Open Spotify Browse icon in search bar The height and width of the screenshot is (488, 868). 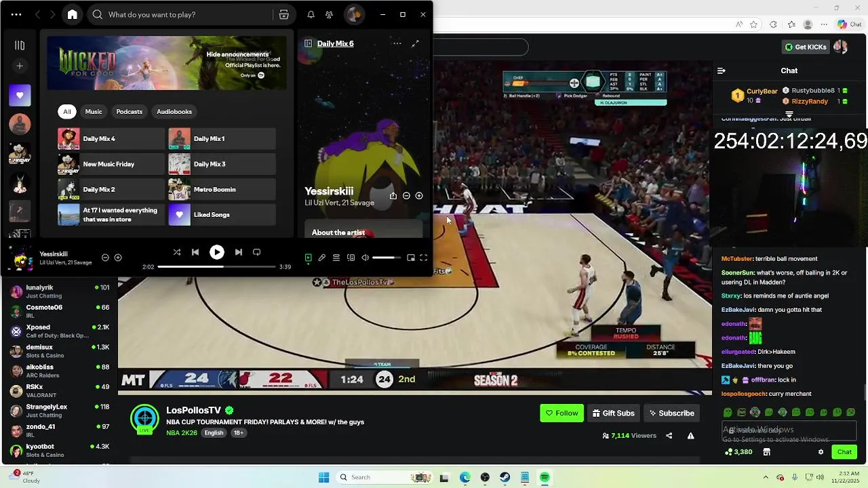point(284,14)
